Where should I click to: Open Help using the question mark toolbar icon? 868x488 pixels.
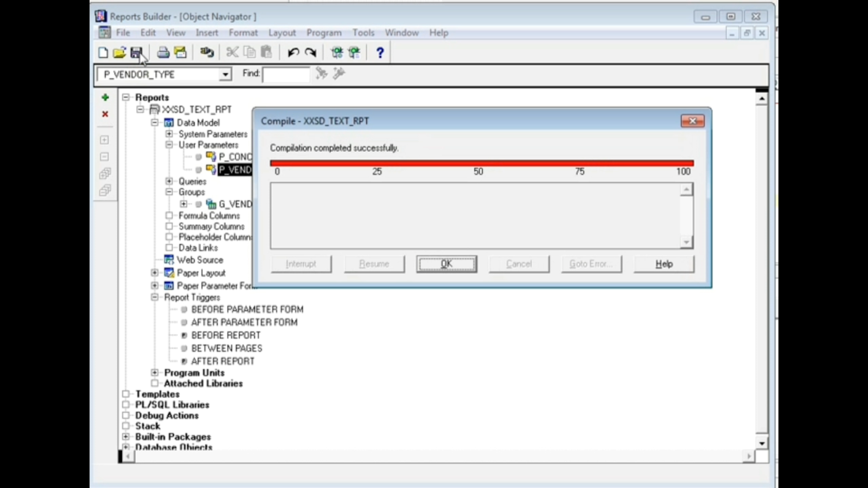tap(380, 52)
